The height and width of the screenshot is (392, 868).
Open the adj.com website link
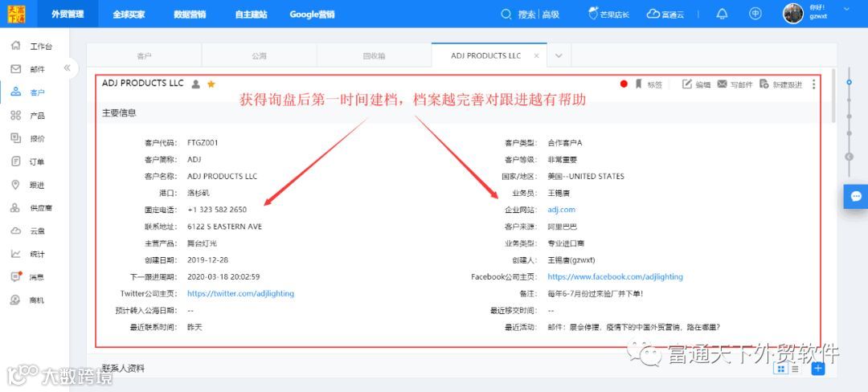pyautogui.click(x=561, y=210)
